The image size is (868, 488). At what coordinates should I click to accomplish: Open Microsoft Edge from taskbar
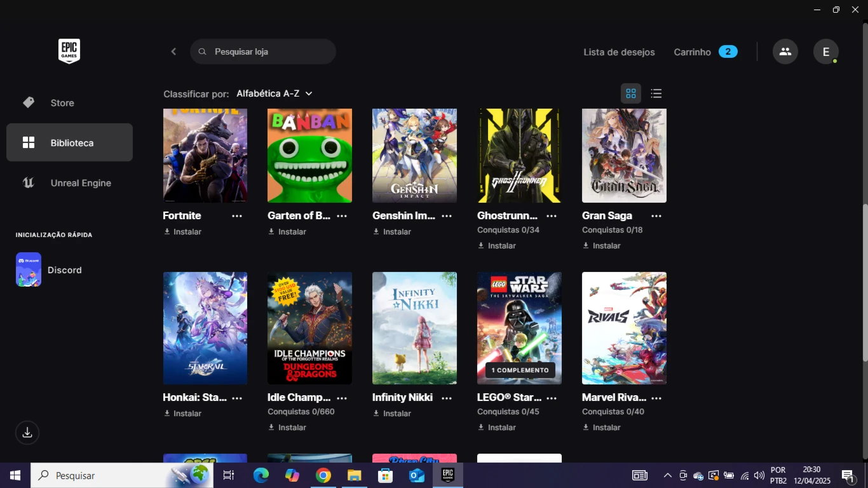[261, 475]
